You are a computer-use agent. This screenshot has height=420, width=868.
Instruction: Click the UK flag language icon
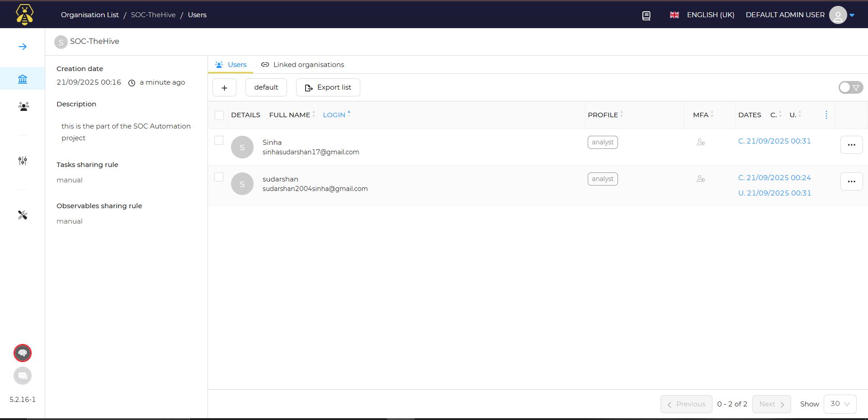[675, 15]
